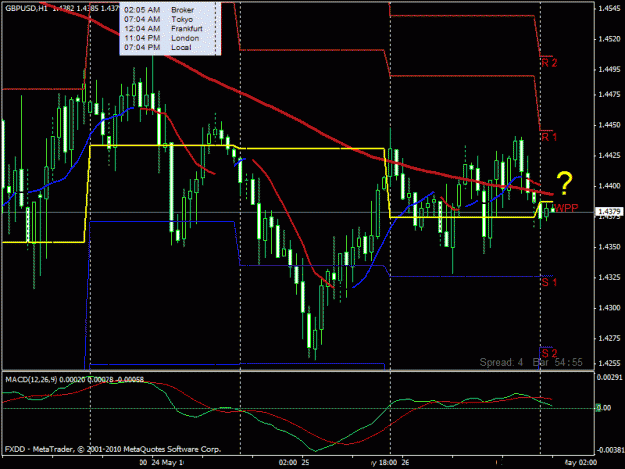
Task: Select the '11:04 PM London' clock row
Action: coord(161,38)
